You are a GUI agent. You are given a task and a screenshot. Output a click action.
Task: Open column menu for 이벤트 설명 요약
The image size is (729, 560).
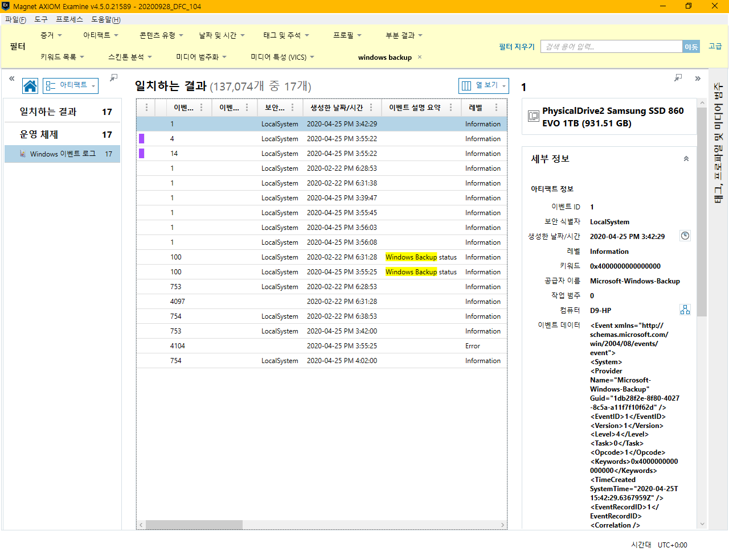point(450,107)
